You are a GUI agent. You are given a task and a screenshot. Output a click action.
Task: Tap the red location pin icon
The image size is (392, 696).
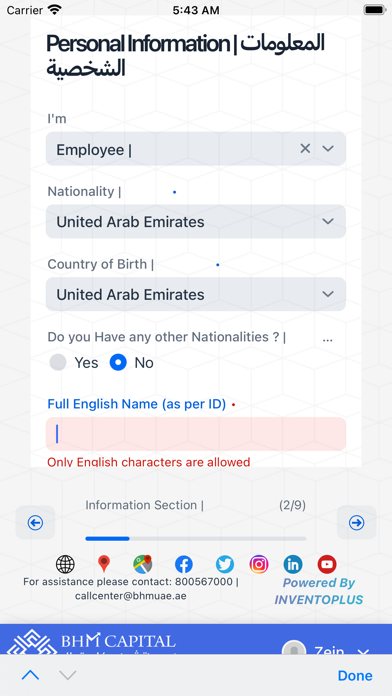(x=104, y=564)
